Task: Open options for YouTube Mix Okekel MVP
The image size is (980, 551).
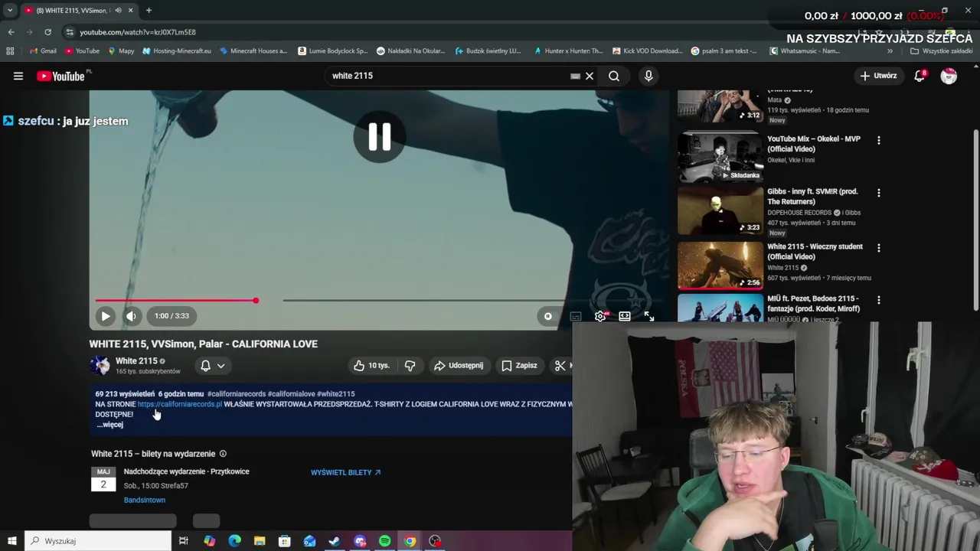Action: point(879,141)
